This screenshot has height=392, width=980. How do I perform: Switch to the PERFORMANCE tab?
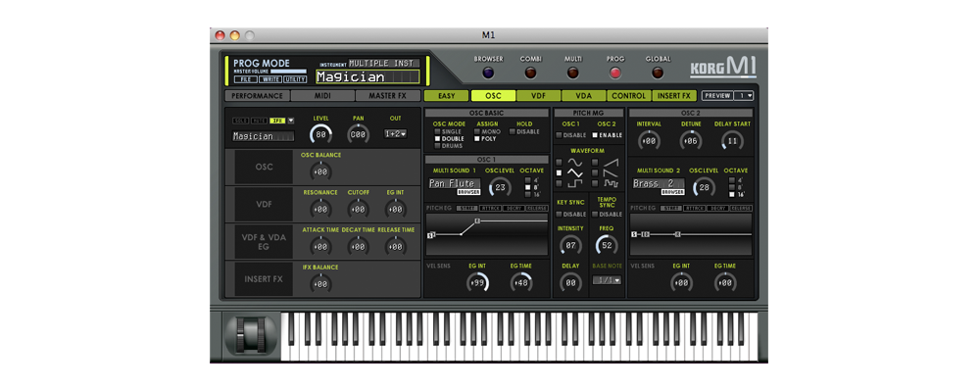257,96
